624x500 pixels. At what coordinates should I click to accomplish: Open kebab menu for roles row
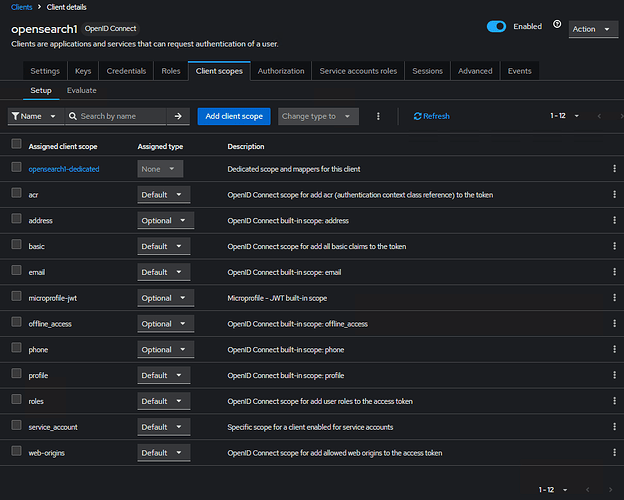coord(614,401)
